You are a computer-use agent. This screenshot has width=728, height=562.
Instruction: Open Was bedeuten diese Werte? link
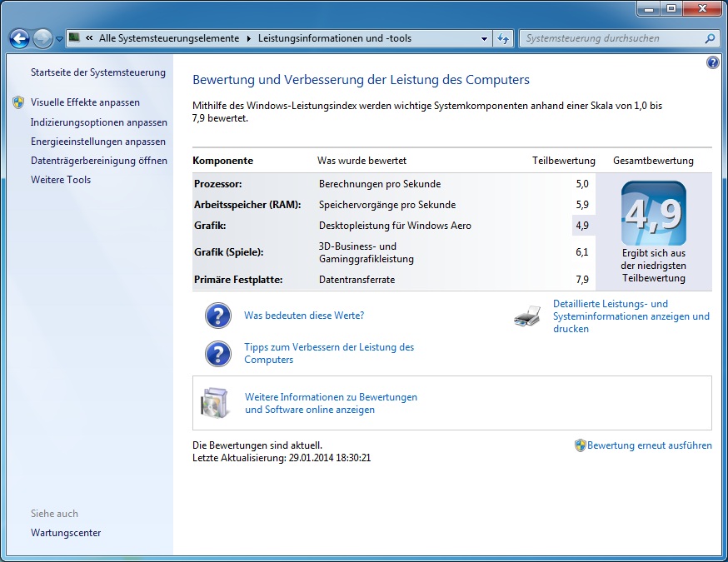click(304, 316)
